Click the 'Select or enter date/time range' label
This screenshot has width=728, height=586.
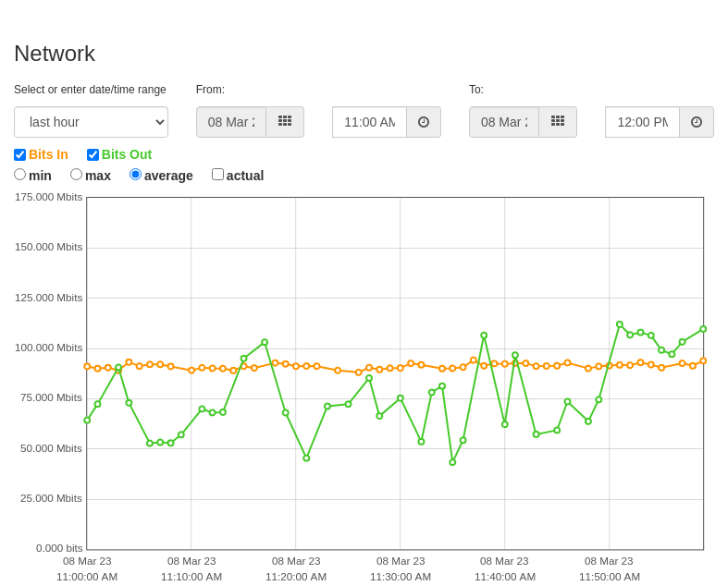click(x=90, y=90)
